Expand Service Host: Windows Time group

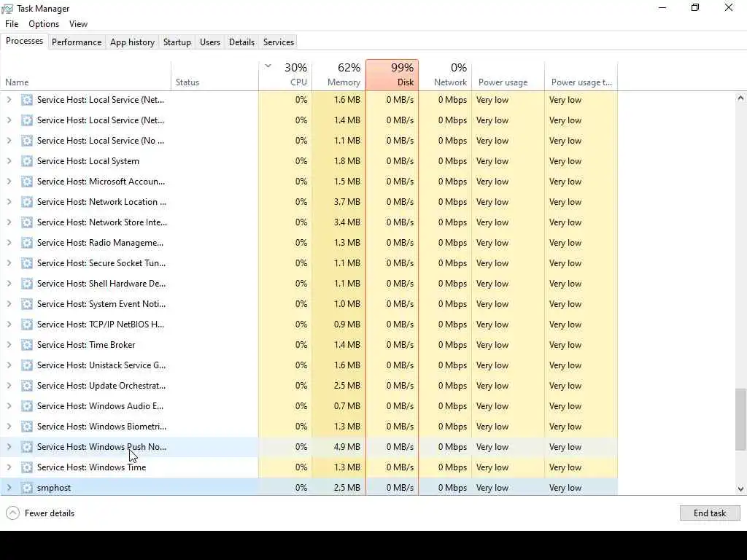pos(9,467)
